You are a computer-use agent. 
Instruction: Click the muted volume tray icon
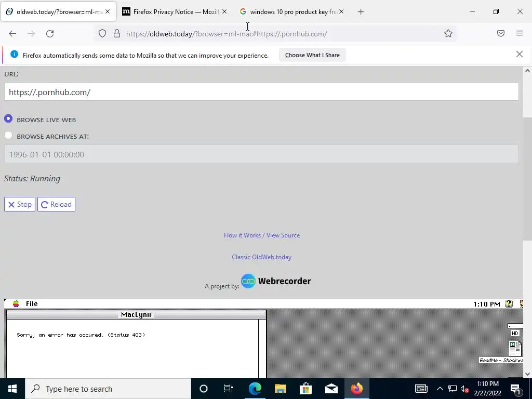[464, 389]
